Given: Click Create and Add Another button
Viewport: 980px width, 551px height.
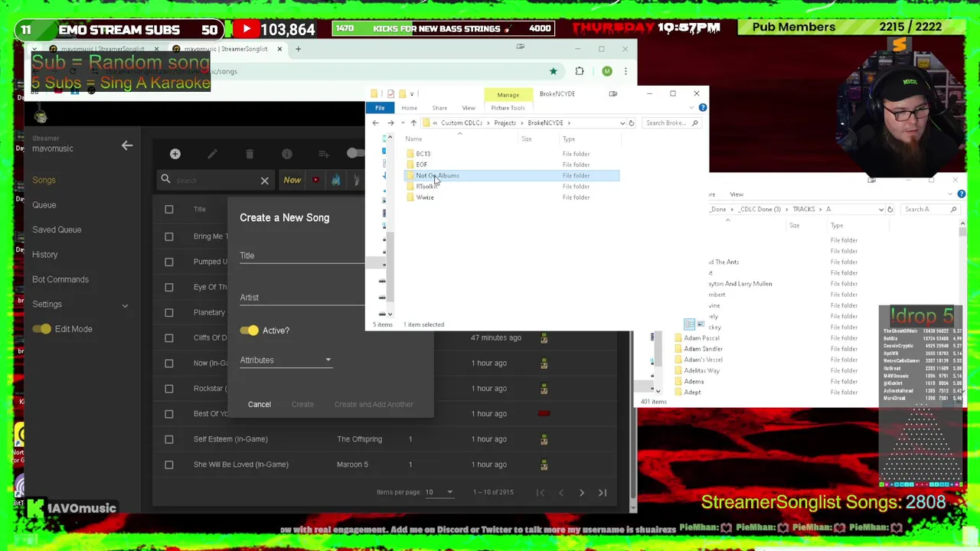Looking at the screenshot, I should (374, 404).
